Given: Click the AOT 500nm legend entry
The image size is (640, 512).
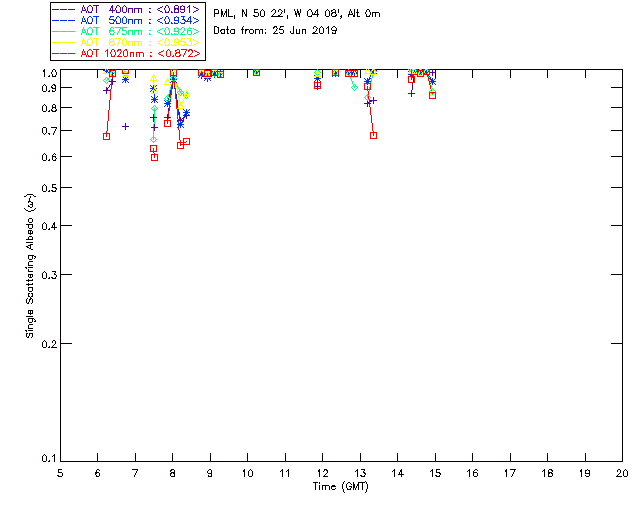Looking at the screenshot, I should point(127,20).
